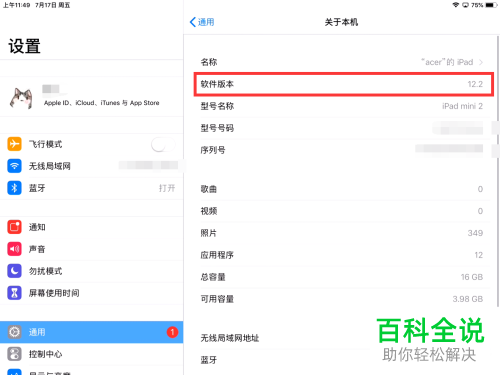The width and height of the screenshot is (500, 375).
Task: Tap the 打开 status beside Bluetooth
Action: [x=167, y=188]
